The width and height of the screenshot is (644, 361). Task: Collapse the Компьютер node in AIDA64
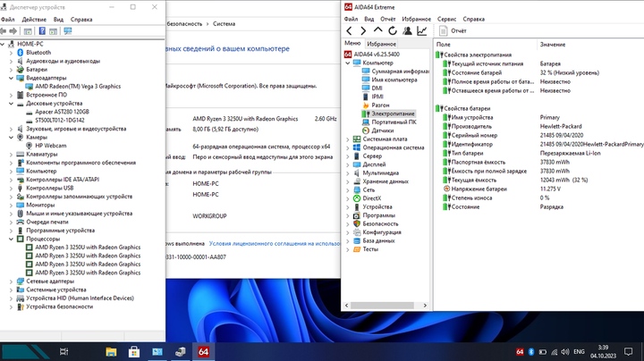point(348,63)
